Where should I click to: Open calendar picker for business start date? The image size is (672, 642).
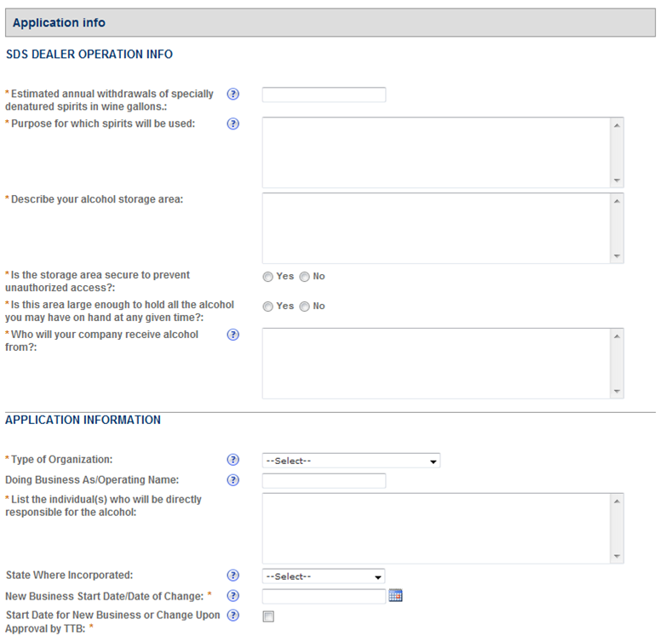click(x=395, y=596)
